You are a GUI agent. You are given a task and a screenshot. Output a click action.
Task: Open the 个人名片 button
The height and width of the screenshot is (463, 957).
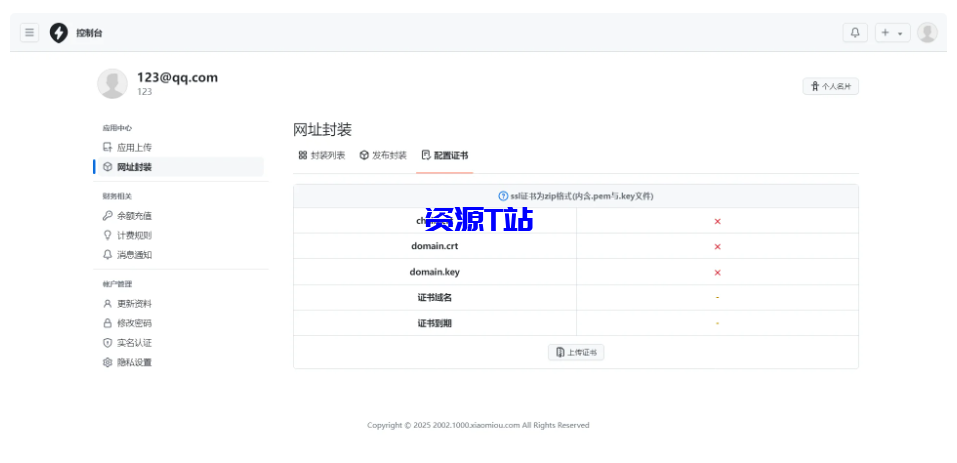830,87
